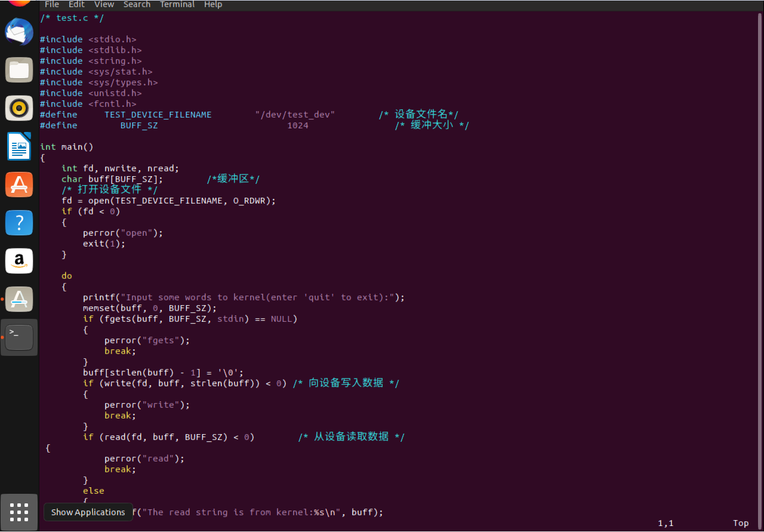Select the Terminal icon in the dock
This screenshot has width=764, height=532.
(19, 337)
